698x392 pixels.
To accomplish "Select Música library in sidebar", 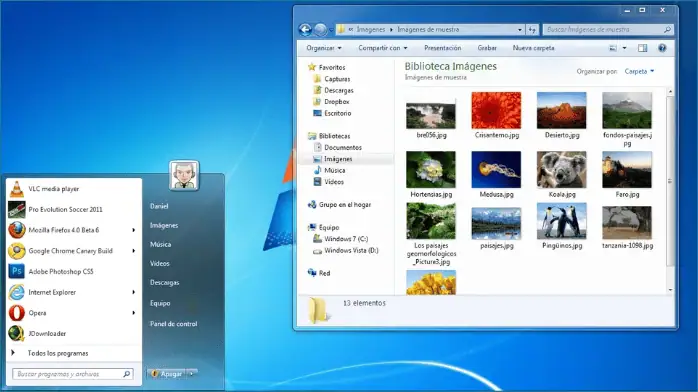I will tap(329, 170).
